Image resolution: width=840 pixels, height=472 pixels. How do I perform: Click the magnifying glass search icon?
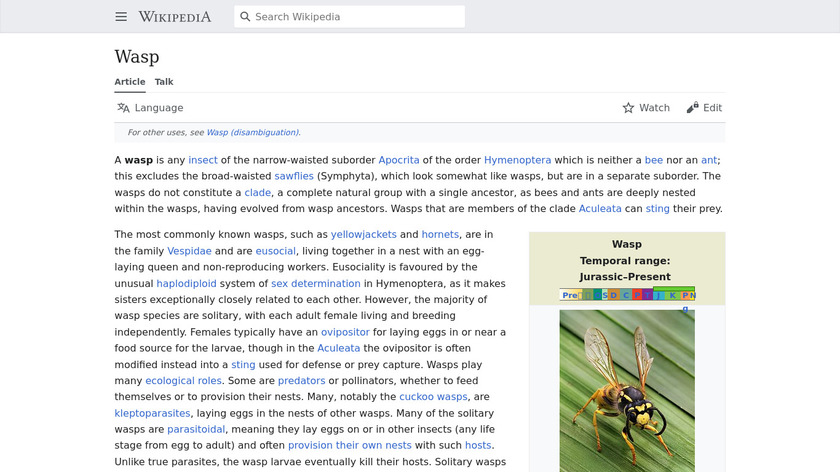click(x=245, y=17)
